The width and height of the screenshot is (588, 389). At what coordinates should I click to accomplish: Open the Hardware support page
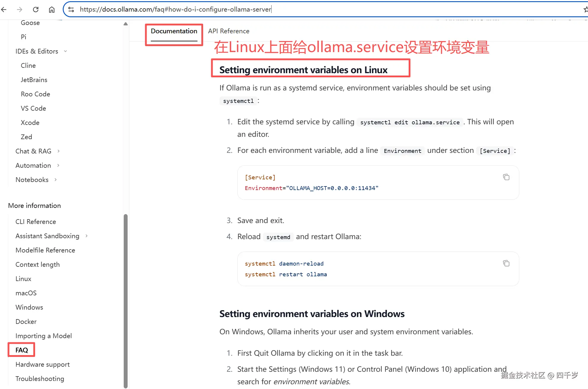point(42,364)
